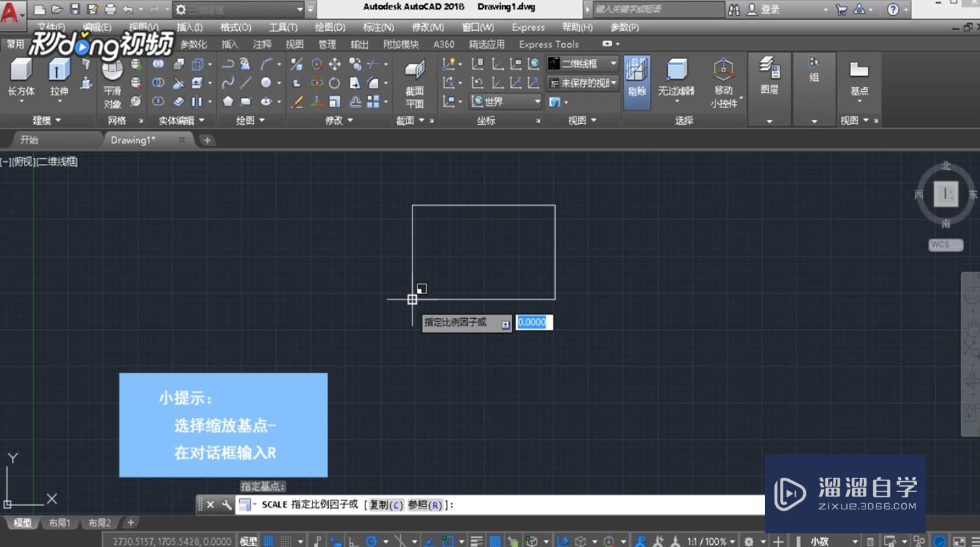Image resolution: width=980 pixels, height=547 pixels.
Task: Toggle the blue hardware acceleration circle icon
Action: coord(940,541)
